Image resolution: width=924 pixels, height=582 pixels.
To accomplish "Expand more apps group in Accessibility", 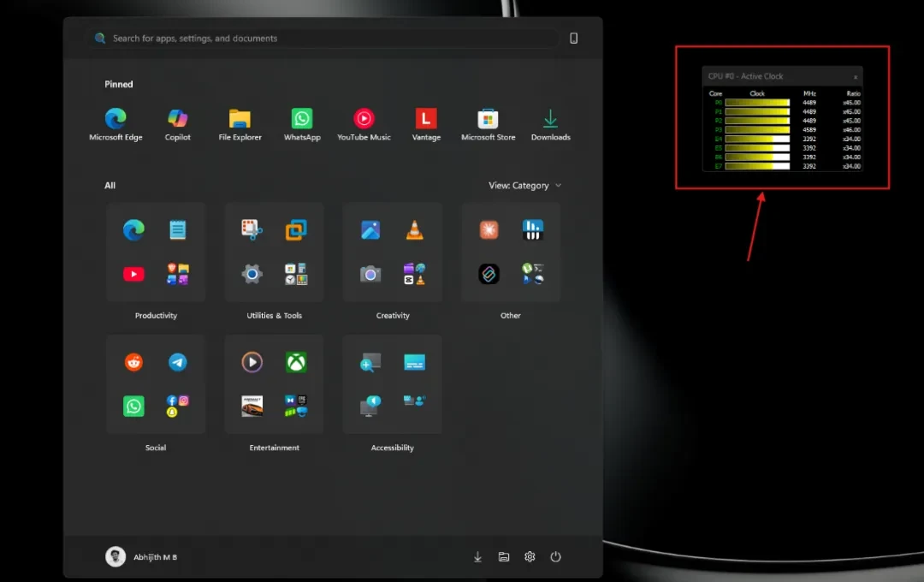I will 414,401.
